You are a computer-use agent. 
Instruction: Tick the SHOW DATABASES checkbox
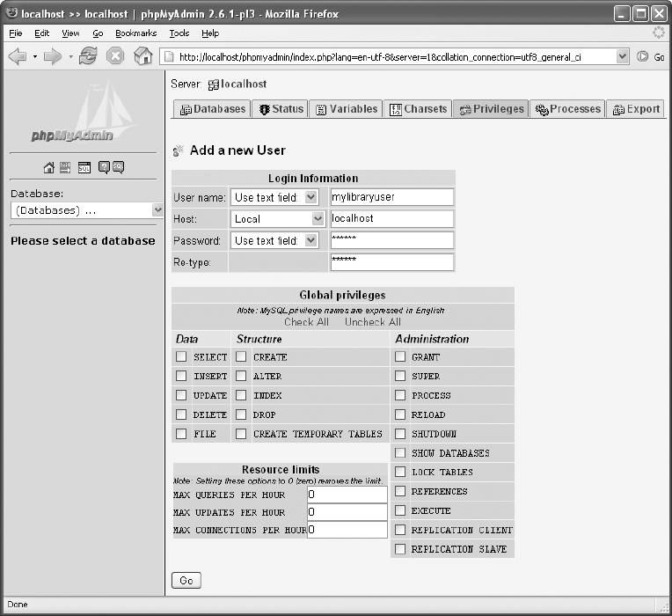pyautogui.click(x=400, y=452)
